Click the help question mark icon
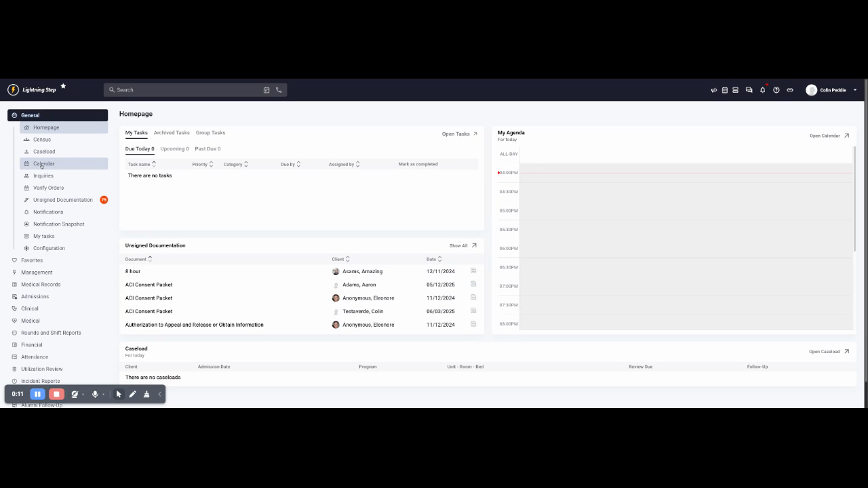The width and height of the screenshot is (868, 488). tap(776, 89)
